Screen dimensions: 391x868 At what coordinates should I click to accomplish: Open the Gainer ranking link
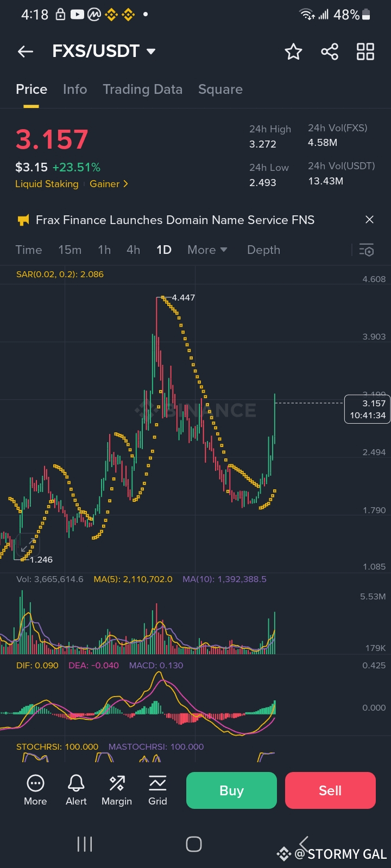point(109,184)
